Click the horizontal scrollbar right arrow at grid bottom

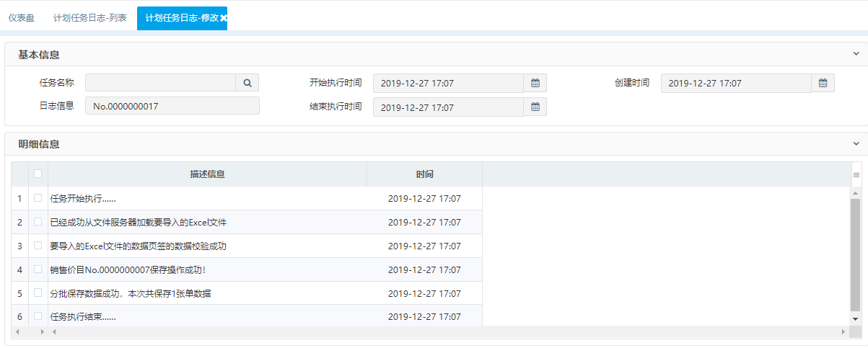(843, 332)
